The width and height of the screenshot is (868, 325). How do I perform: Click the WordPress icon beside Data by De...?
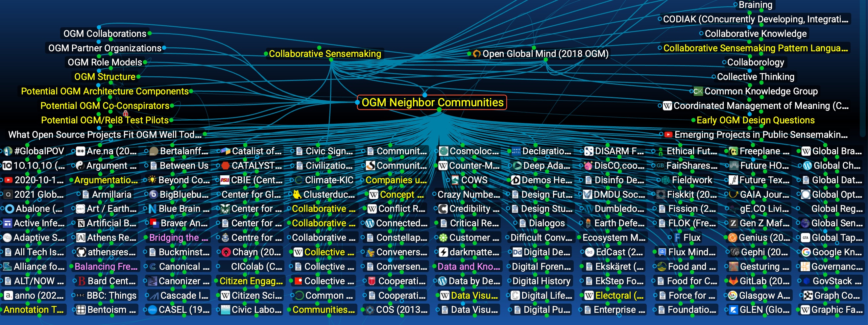(443, 281)
